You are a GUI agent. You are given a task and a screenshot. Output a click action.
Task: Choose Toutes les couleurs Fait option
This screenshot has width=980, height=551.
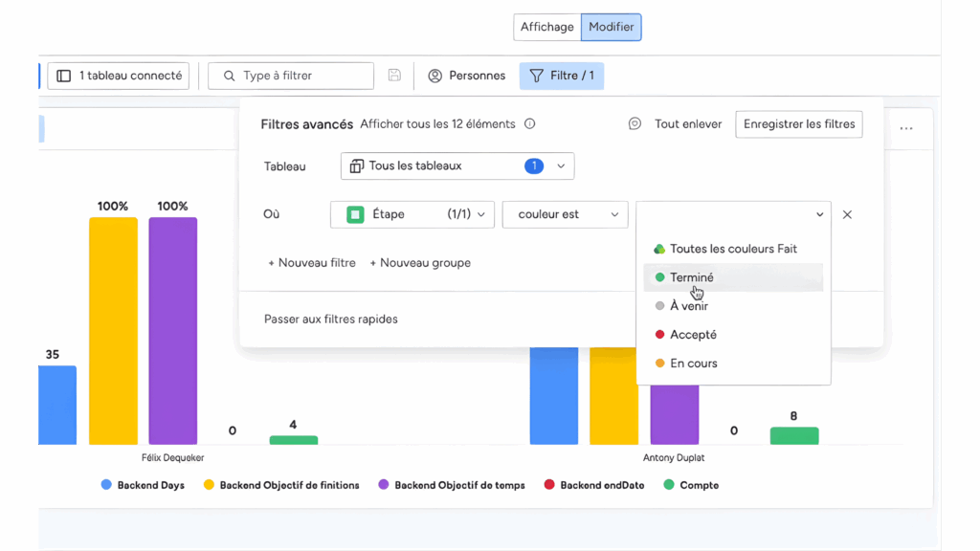pos(733,249)
